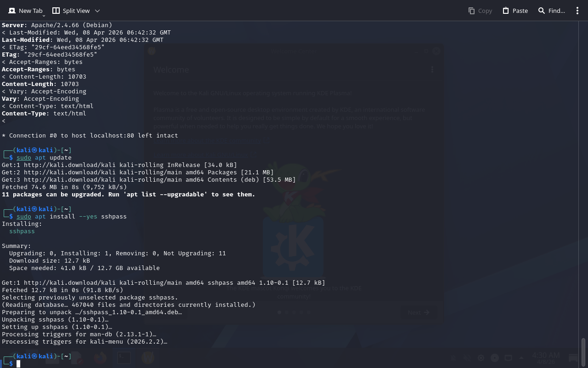Paste using the clipboard toolbar icon

tap(506, 11)
